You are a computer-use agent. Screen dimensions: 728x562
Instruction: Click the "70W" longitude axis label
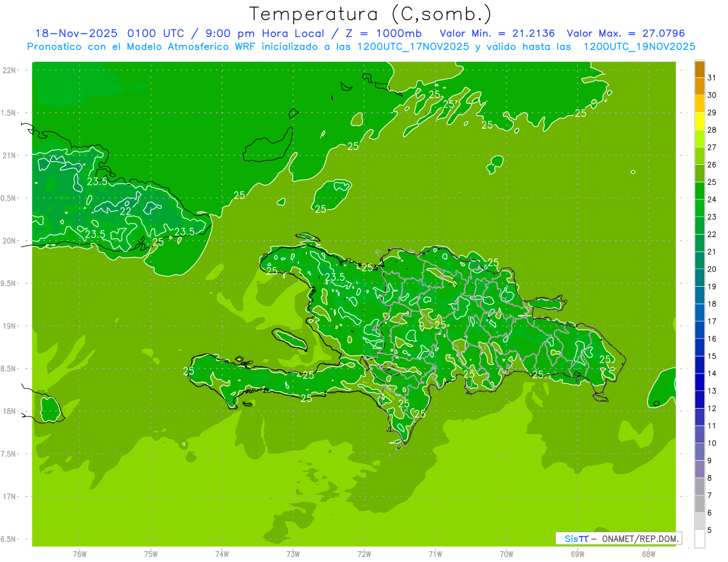pos(507,554)
